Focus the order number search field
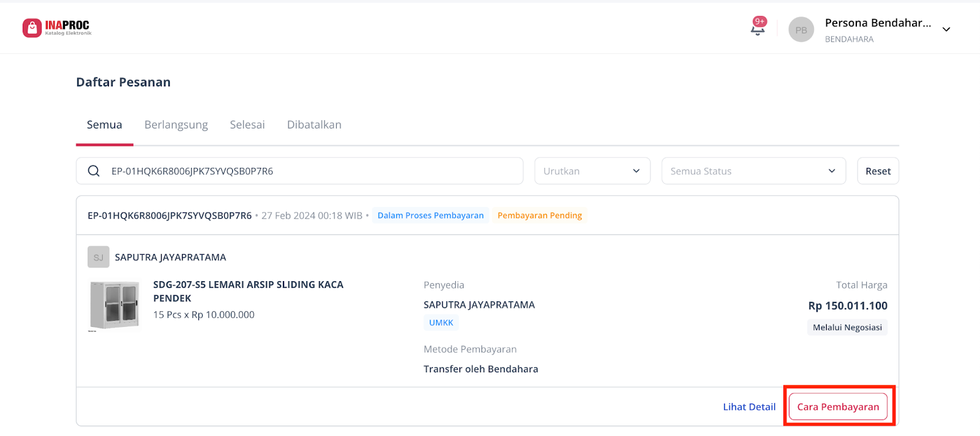 300,171
